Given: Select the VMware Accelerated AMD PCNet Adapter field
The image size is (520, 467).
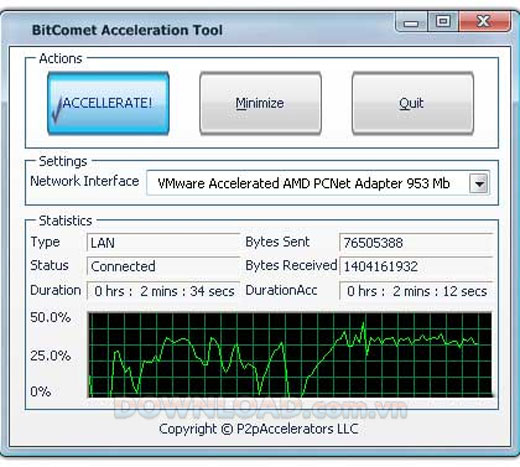Looking at the screenshot, I should [318, 183].
